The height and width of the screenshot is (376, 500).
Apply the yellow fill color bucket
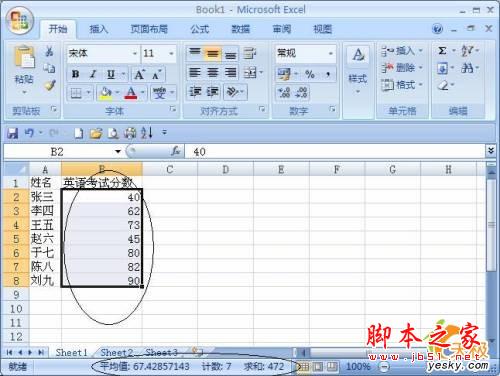106,93
